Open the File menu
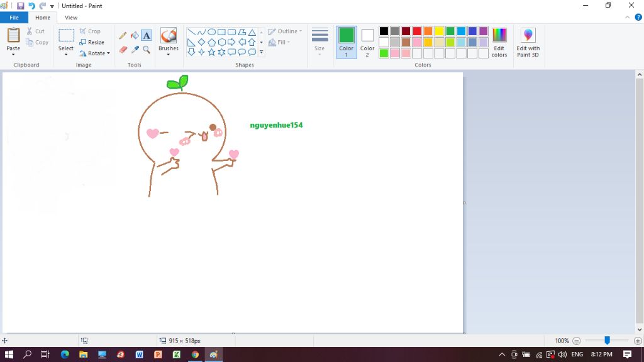The width and height of the screenshot is (644, 362). tap(14, 18)
